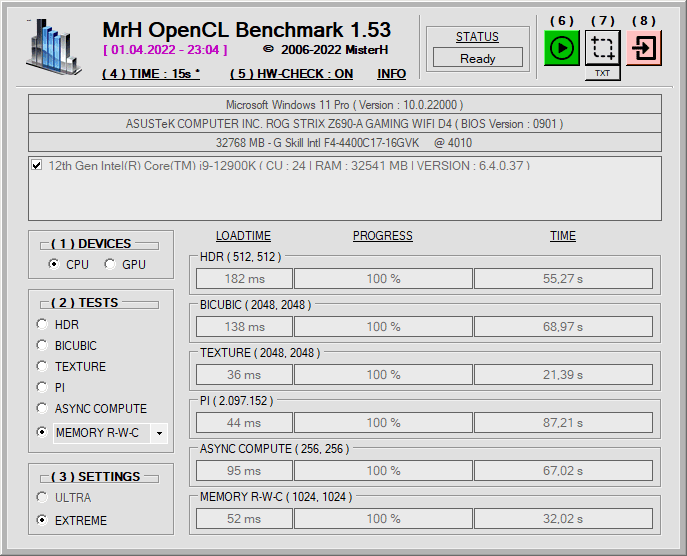Image resolution: width=687 pixels, height=556 pixels.
Task: Click the MrH OpenCL Benchmark 1.53 title
Action: (247, 30)
